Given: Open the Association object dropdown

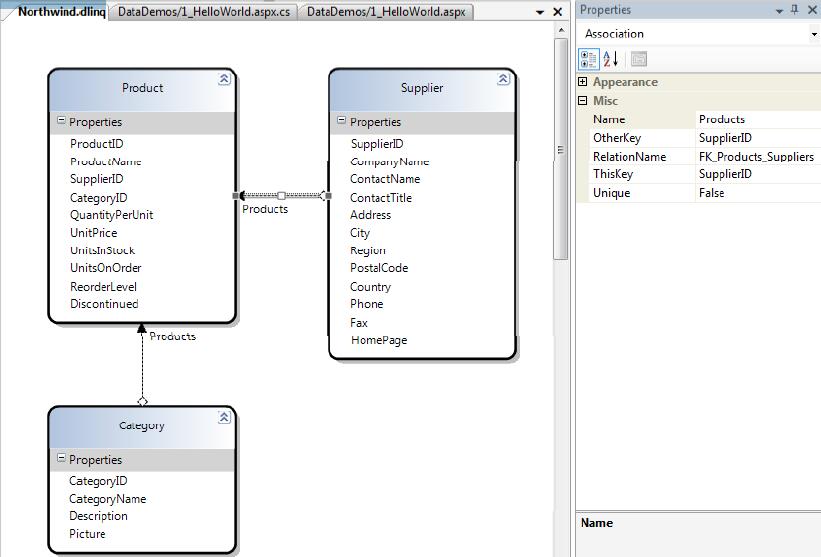Looking at the screenshot, I should tap(814, 35).
